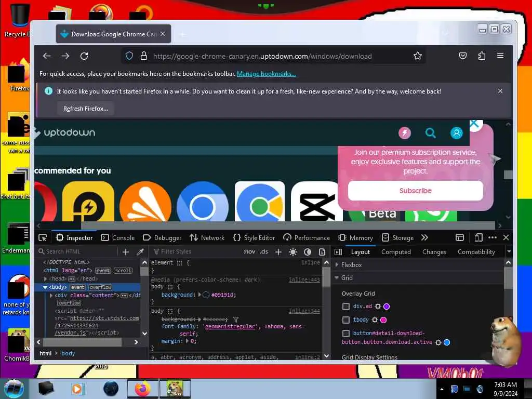The width and height of the screenshot is (532, 399).
Task: Switch to Changes sidebar tab
Action: [x=434, y=252]
